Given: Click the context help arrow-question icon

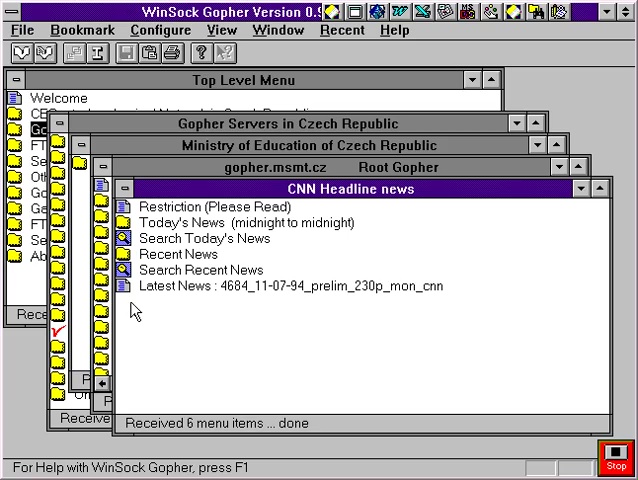Looking at the screenshot, I should tap(225, 53).
